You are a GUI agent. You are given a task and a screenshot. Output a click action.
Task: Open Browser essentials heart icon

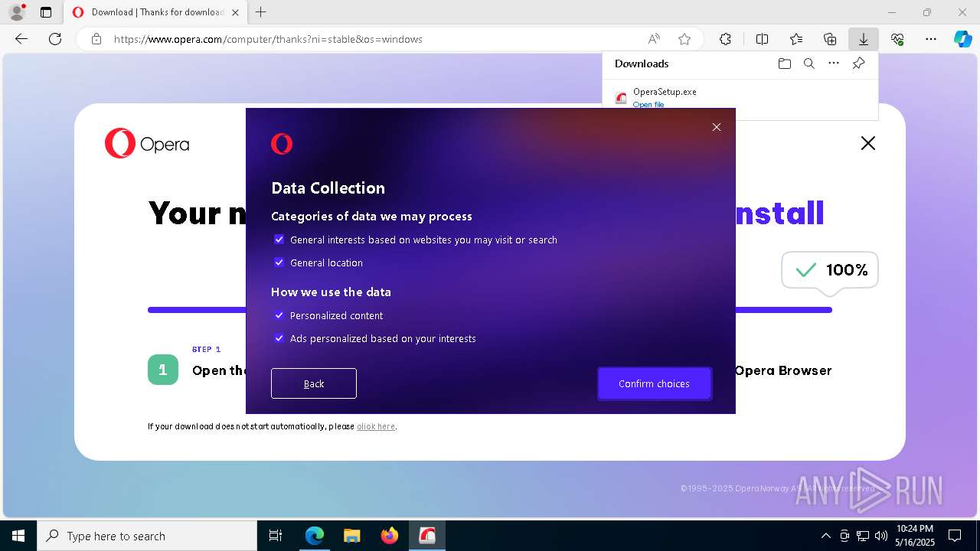click(x=897, y=39)
